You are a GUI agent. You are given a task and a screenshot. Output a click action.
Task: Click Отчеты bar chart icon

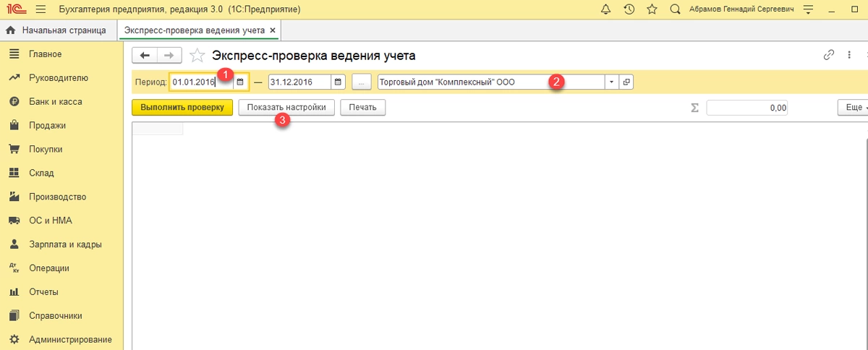(x=14, y=292)
